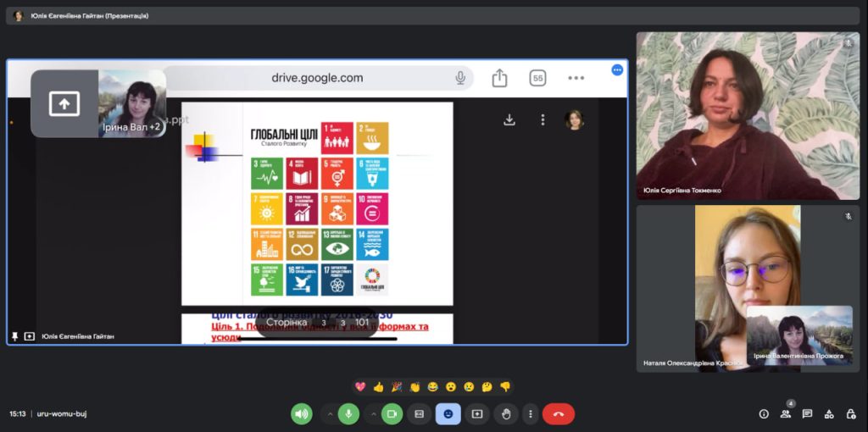Send the heart emoji reaction
The width and height of the screenshot is (868, 432).
point(360,387)
